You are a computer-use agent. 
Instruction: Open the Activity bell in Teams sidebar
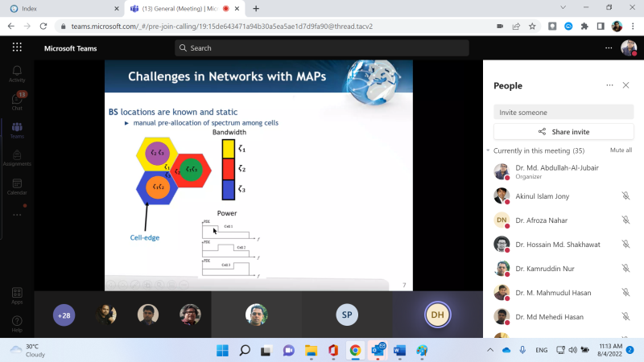[x=17, y=74]
